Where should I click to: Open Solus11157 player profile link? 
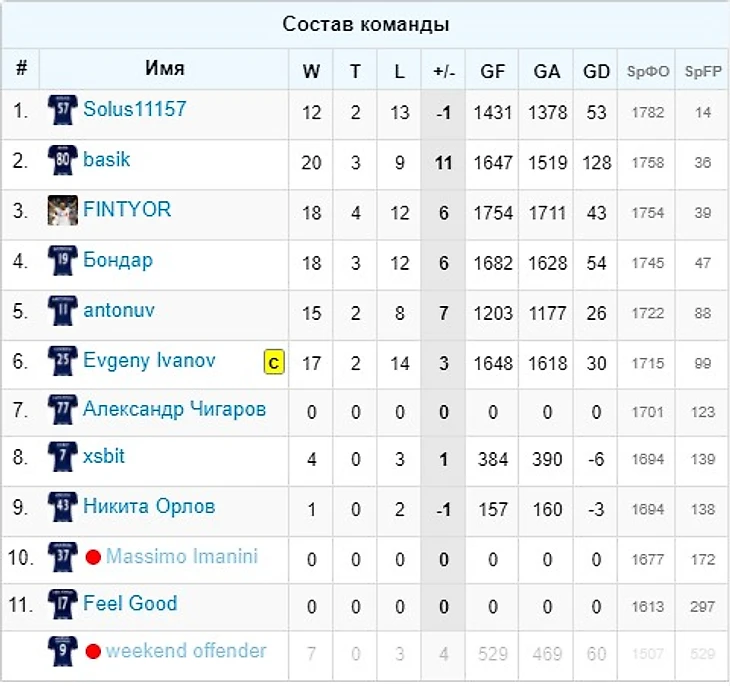[134, 109]
